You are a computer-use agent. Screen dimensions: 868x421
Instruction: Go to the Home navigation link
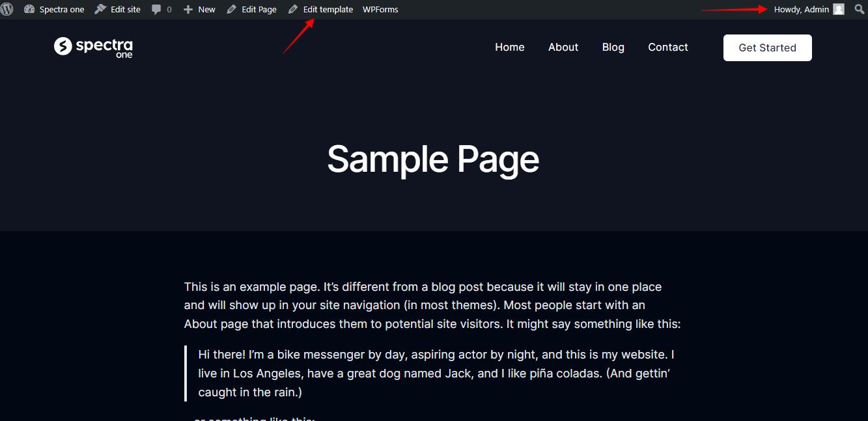pyautogui.click(x=509, y=47)
